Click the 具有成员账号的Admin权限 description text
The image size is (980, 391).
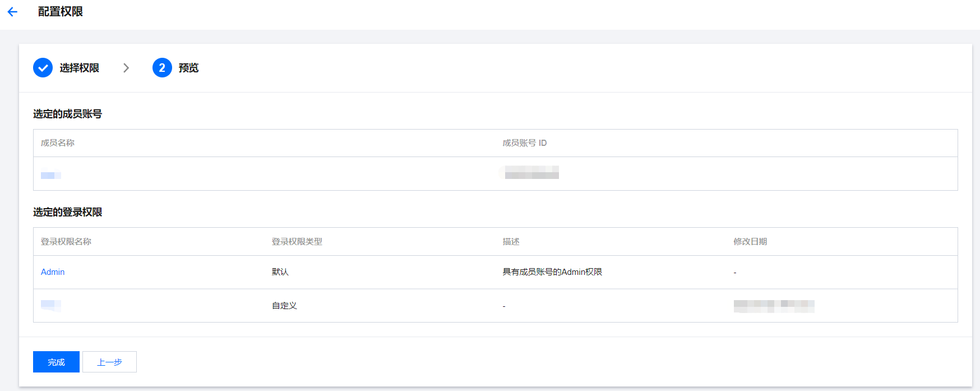(x=552, y=272)
